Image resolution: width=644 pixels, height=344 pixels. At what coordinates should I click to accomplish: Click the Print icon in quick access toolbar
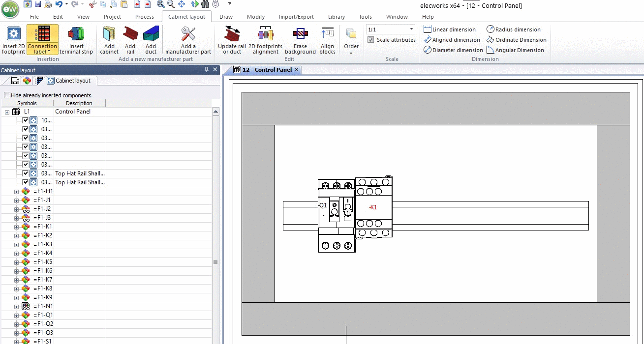pos(48,4)
